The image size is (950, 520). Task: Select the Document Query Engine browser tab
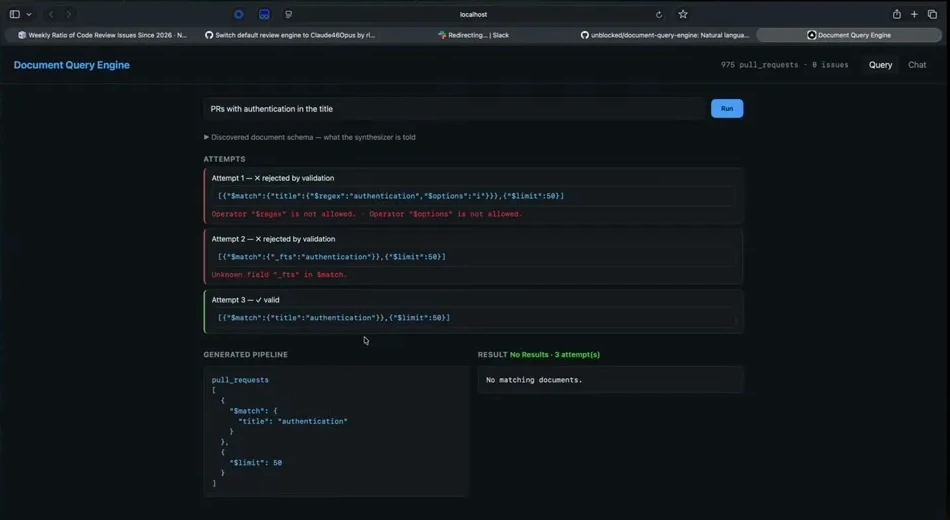coord(849,35)
